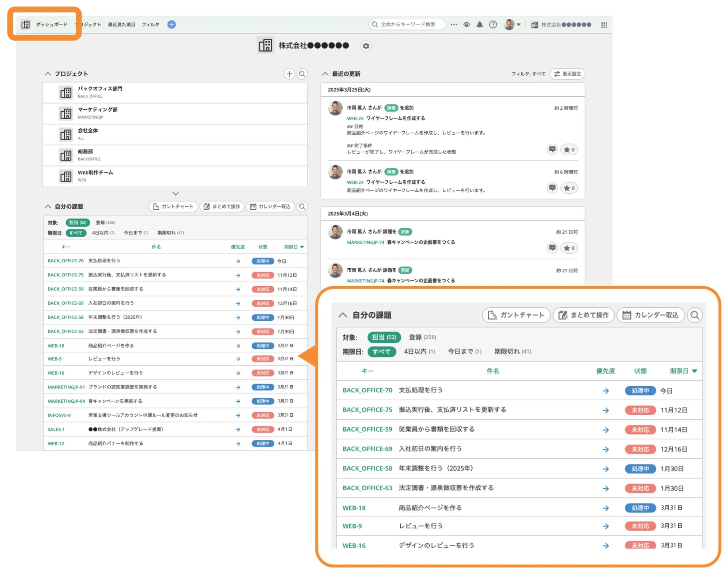The image size is (728, 573).
Task: Open the フィルタ menu in top bar
Action: coord(150,24)
